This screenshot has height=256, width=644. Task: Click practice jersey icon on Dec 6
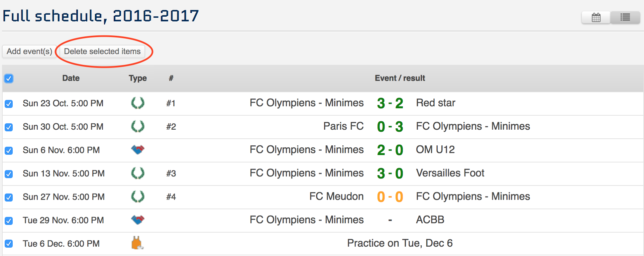click(x=137, y=243)
